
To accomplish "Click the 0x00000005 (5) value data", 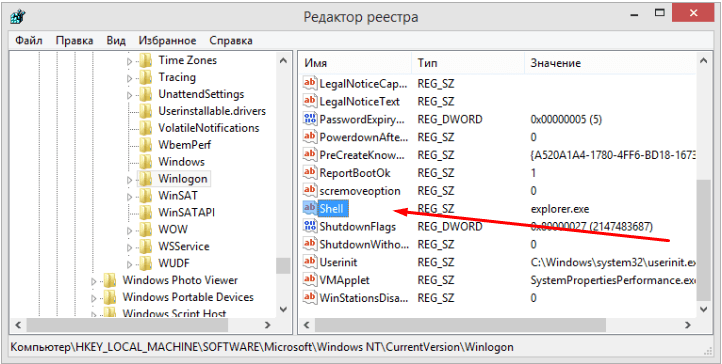I will click(x=566, y=120).
